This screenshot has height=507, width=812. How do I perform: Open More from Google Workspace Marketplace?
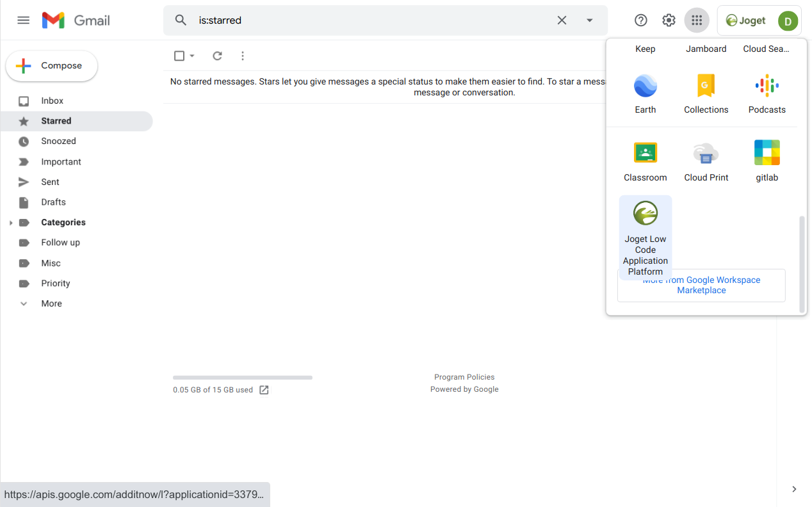click(701, 286)
